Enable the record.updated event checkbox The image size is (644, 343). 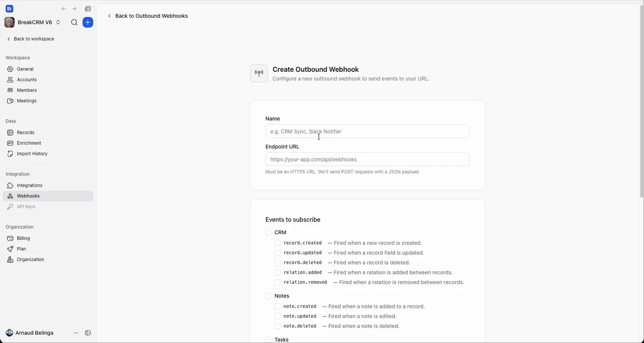pyautogui.click(x=277, y=253)
